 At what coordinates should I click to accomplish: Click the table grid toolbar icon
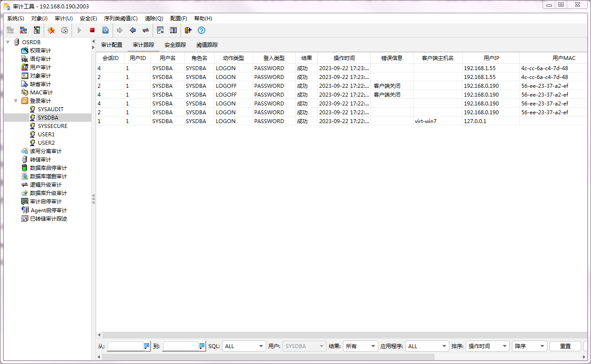click(173, 30)
